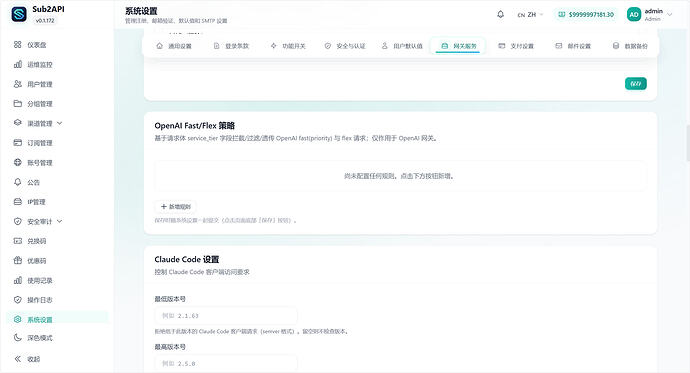Open 公告 bell icon in sidebar

click(x=18, y=182)
